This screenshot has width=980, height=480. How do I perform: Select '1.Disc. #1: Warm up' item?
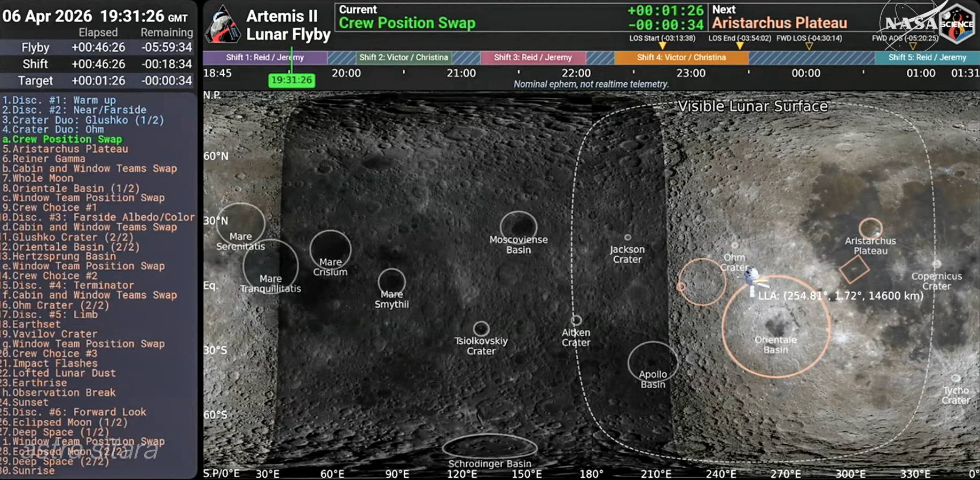click(x=59, y=100)
